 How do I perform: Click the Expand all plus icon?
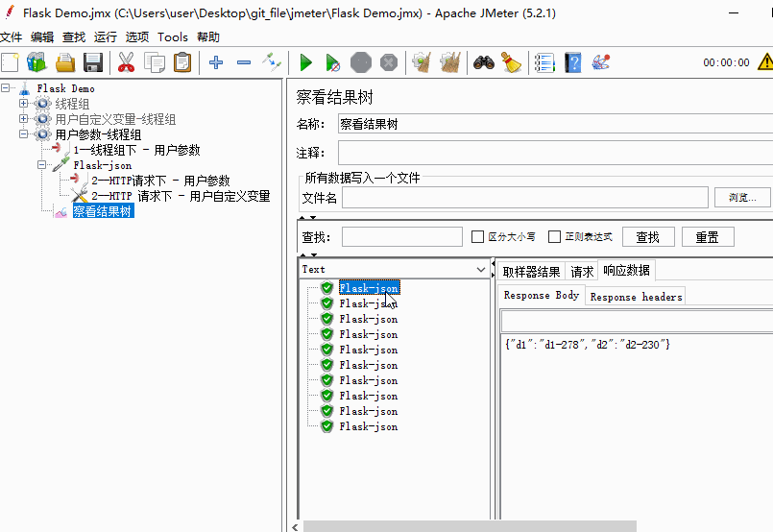pyautogui.click(x=216, y=62)
